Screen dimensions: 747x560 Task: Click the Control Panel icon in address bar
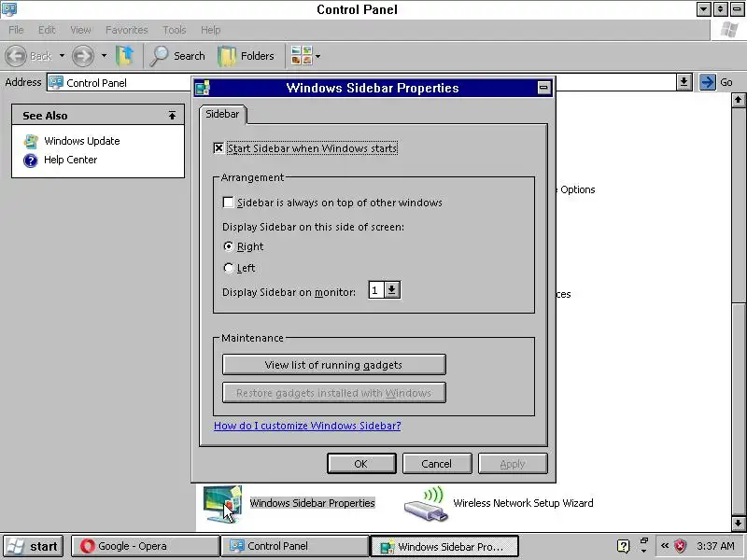point(56,82)
